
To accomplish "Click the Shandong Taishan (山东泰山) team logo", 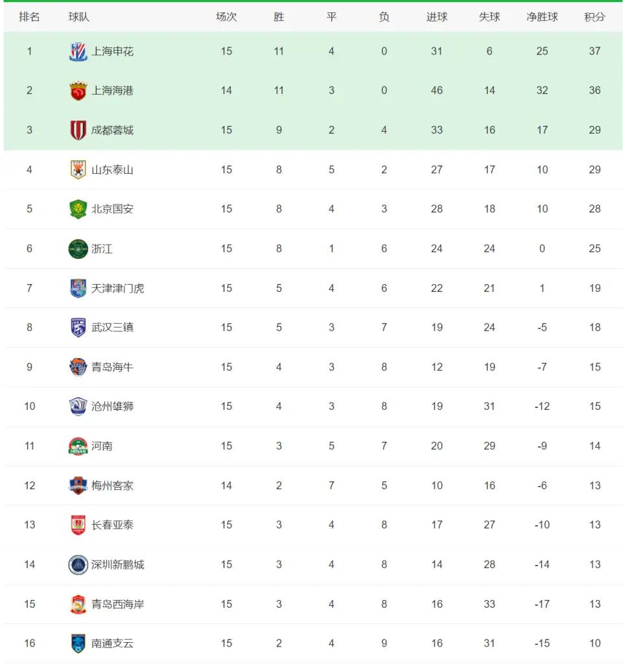I will coord(78,170).
